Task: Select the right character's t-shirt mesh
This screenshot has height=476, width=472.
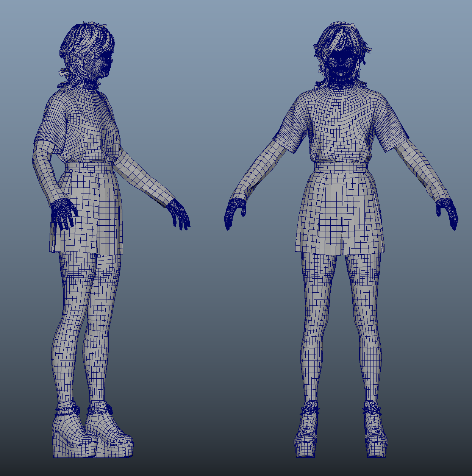Action: click(337, 121)
